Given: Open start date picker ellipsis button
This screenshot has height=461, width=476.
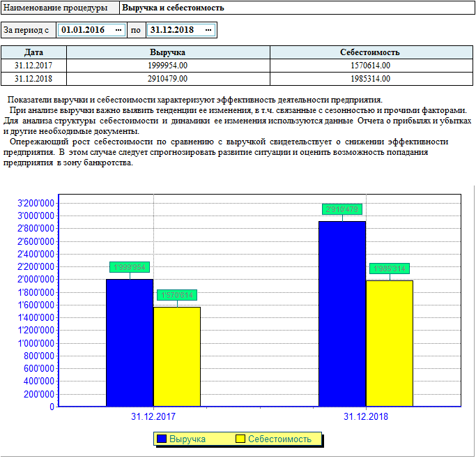Looking at the screenshot, I should tap(118, 30).
